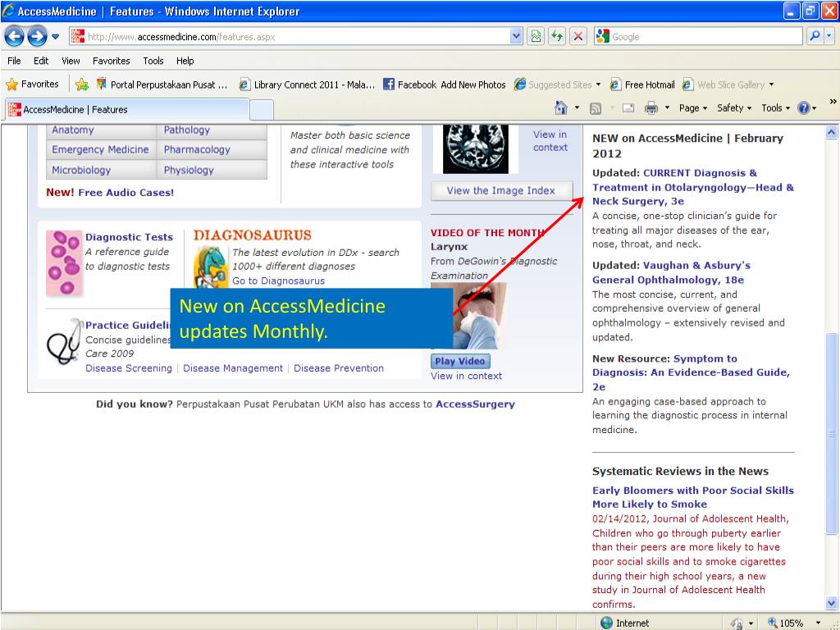Go forward using the browser Forward arrow

pos(37,36)
